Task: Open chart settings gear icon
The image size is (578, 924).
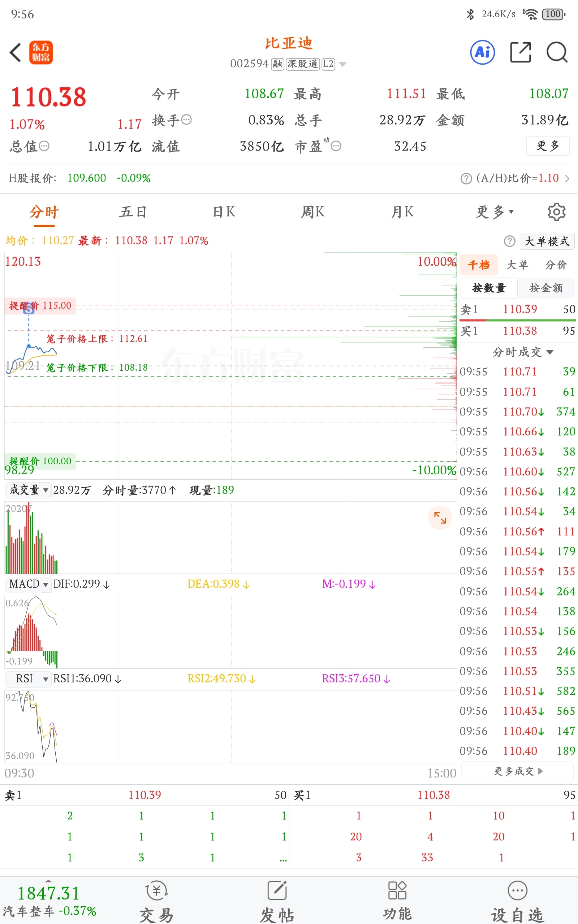Action: point(556,212)
